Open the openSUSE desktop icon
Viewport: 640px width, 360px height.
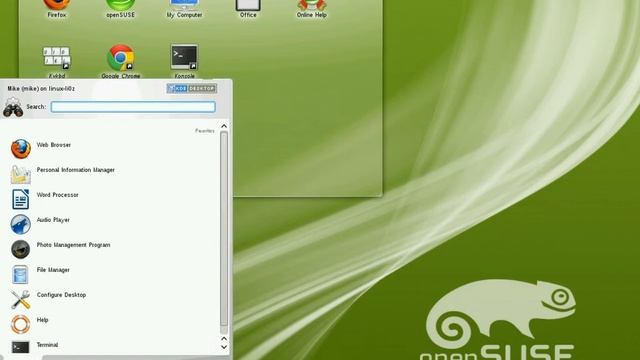(x=120, y=6)
